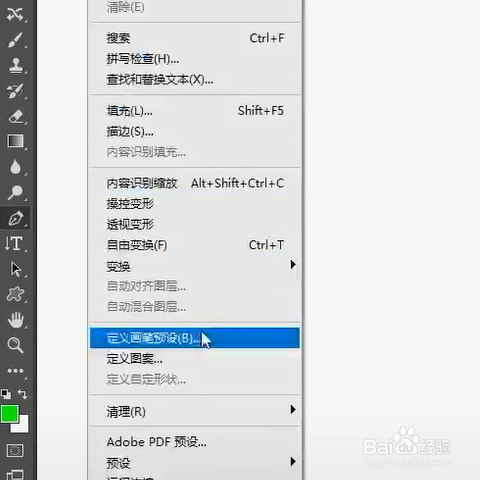Choose 拼写检查(H)... menu item
Screen dimensions: 480x480
(195, 59)
